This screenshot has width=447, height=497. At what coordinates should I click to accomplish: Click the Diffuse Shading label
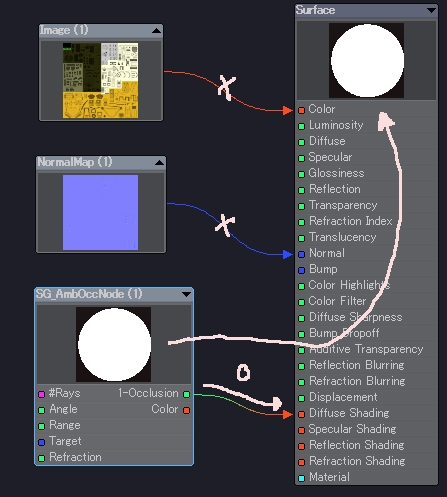pos(349,413)
